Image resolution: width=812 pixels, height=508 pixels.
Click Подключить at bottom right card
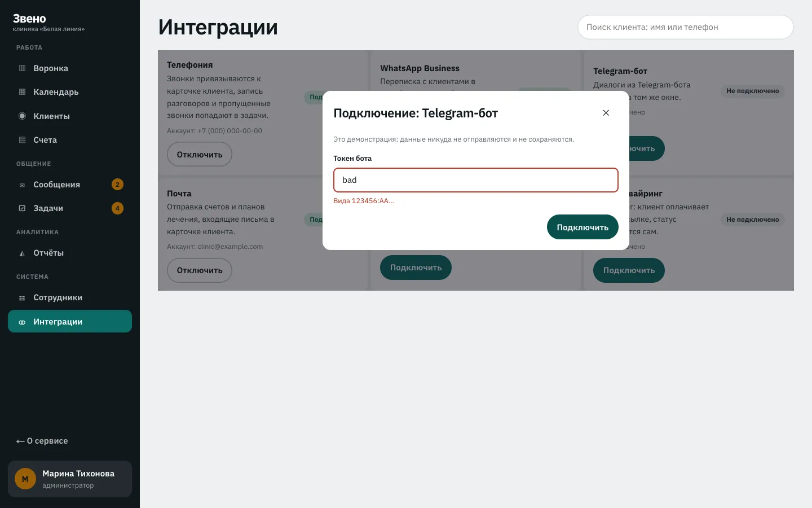click(x=629, y=270)
